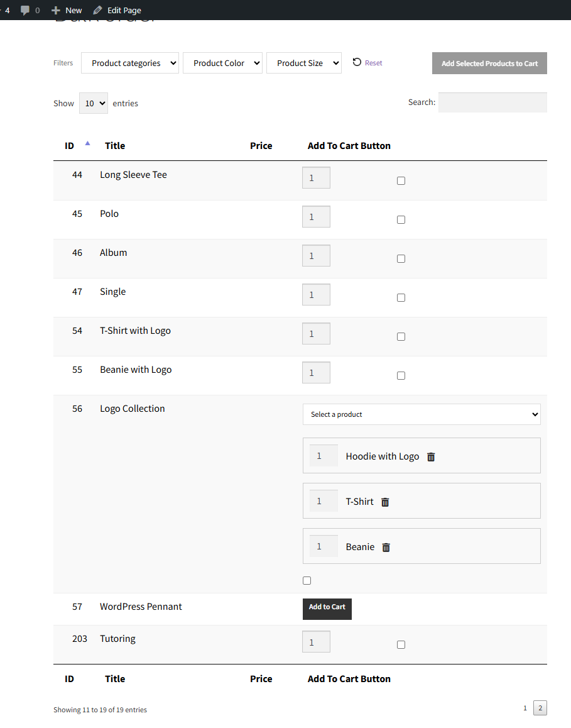This screenshot has width=571, height=728.
Task: Add WordPress Pennant to cart
Action: [327, 609]
